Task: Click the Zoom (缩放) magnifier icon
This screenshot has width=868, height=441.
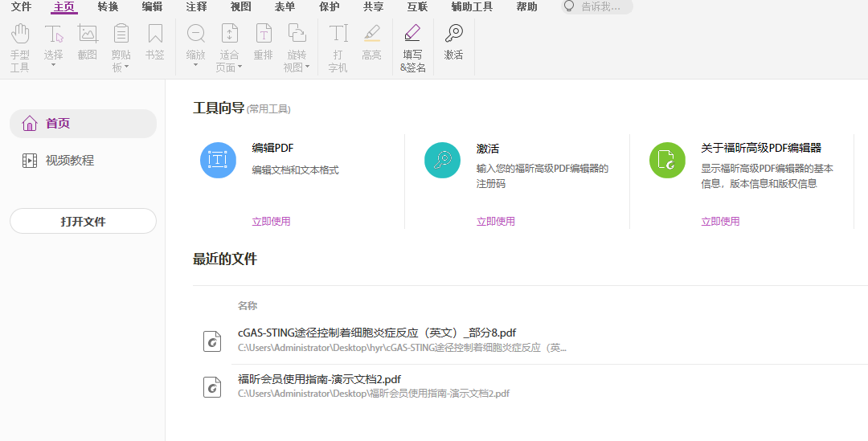Action: (196, 34)
